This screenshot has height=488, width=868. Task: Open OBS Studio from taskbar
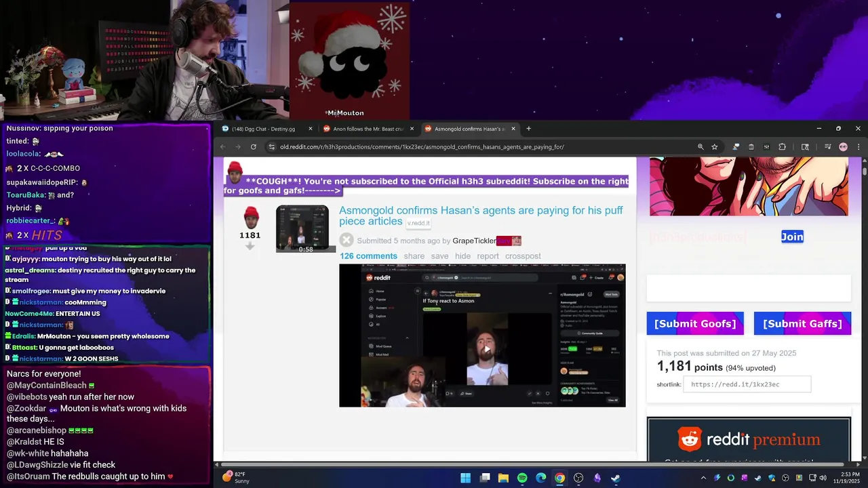click(578, 478)
